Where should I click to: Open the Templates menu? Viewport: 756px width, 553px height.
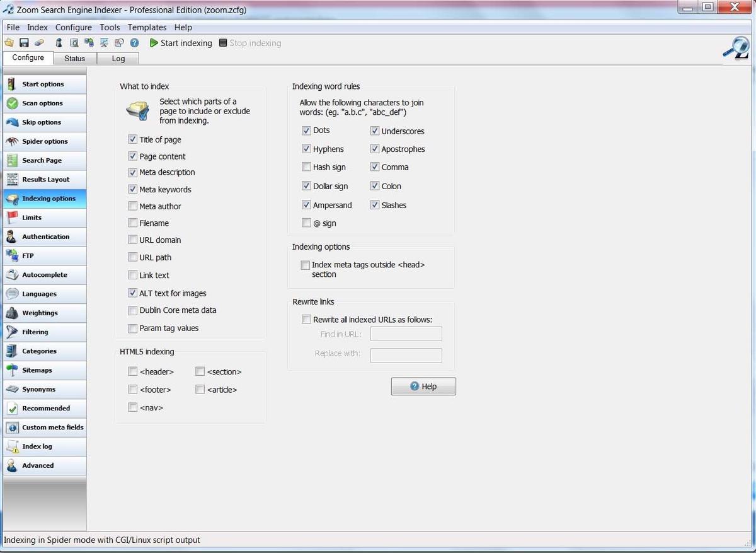tap(147, 27)
